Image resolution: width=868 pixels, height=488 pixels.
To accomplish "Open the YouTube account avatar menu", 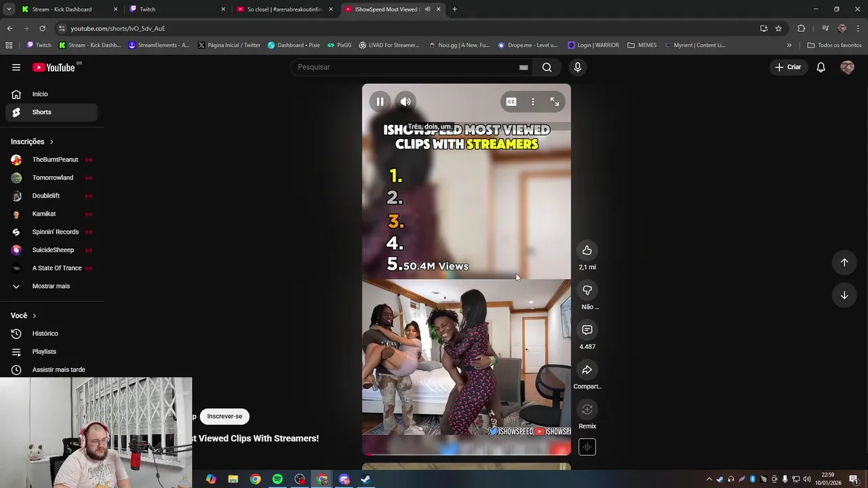I will [x=847, y=67].
